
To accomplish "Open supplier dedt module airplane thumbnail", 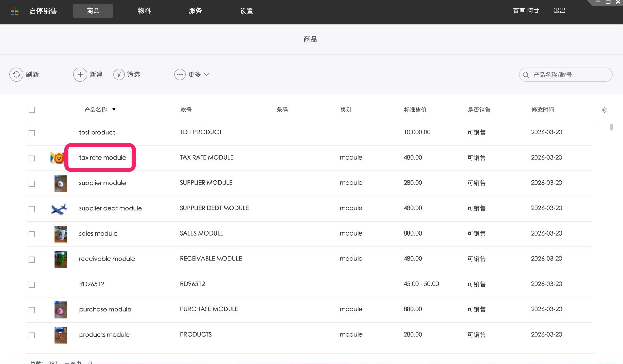I will click(59, 209).
